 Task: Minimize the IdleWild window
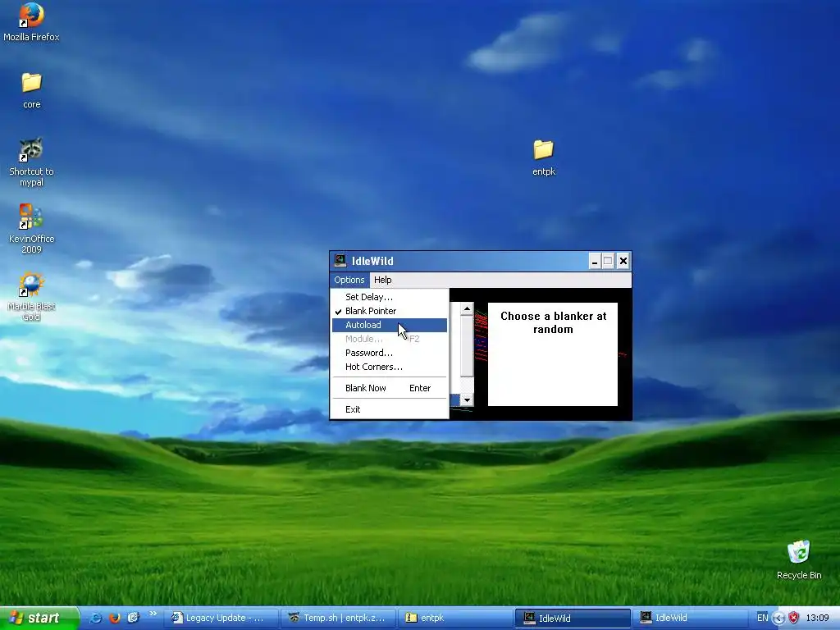[x=594, y=261]
